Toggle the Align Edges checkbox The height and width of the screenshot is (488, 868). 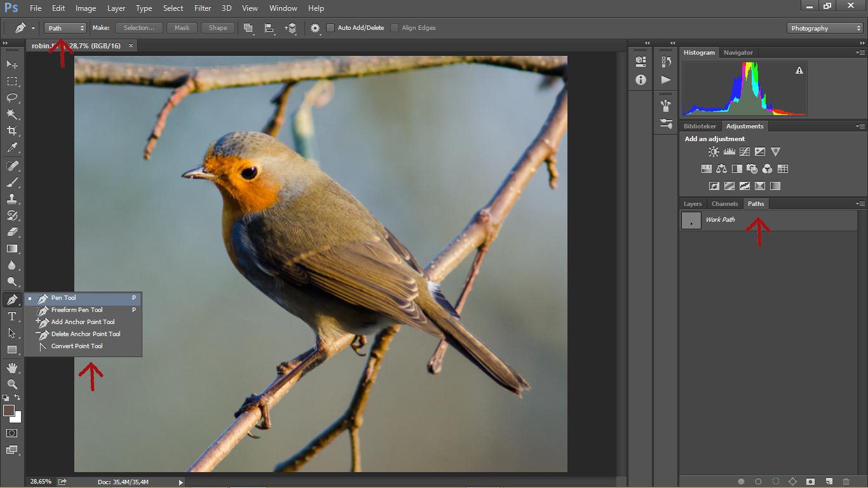[395, 28]
